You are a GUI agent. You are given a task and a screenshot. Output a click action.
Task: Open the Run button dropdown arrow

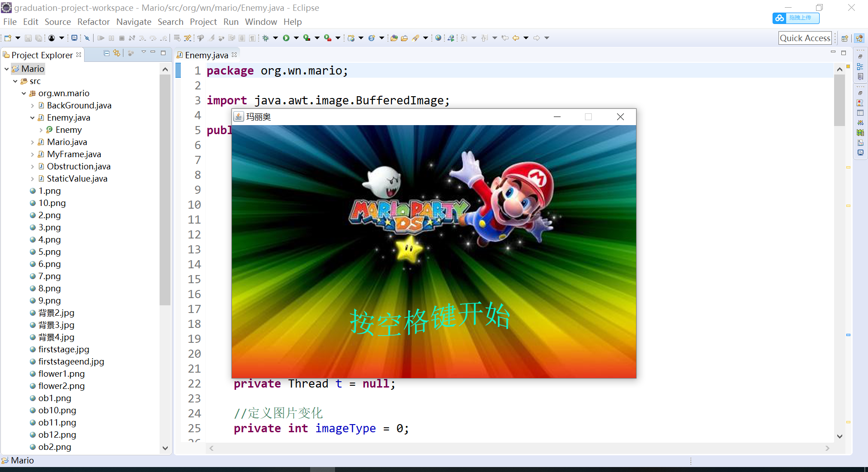(x=297, y=38)
